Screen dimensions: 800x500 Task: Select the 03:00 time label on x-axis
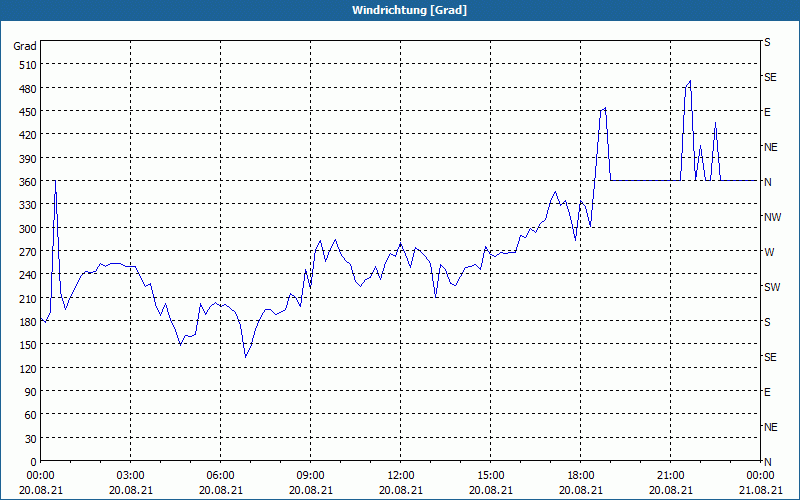(x=131, y=475)
